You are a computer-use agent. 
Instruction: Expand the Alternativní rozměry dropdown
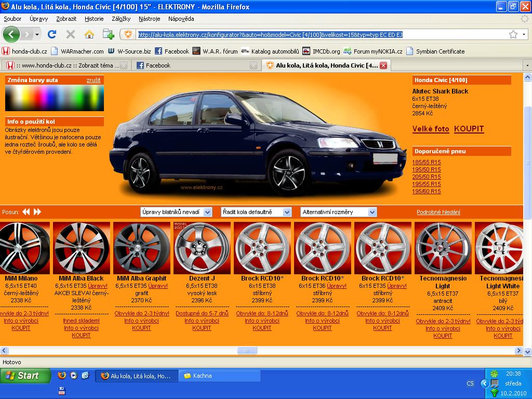(x=338, y=212)
